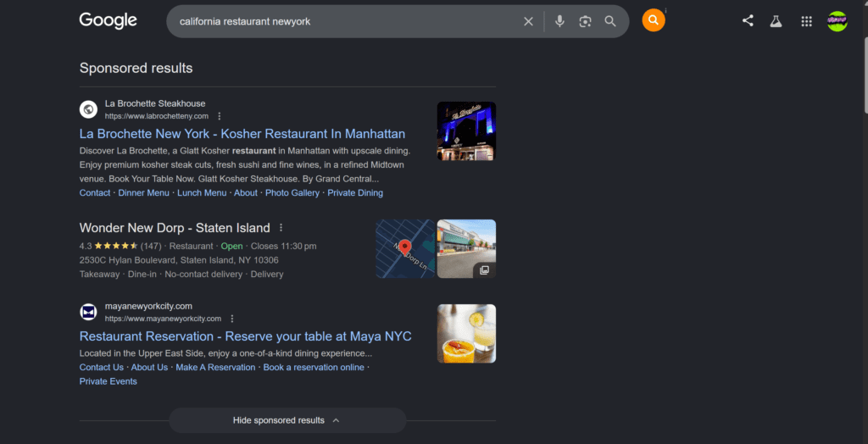Open the About Us sitelink
This screenshot has width=868, height=444.
pos(149,367)
